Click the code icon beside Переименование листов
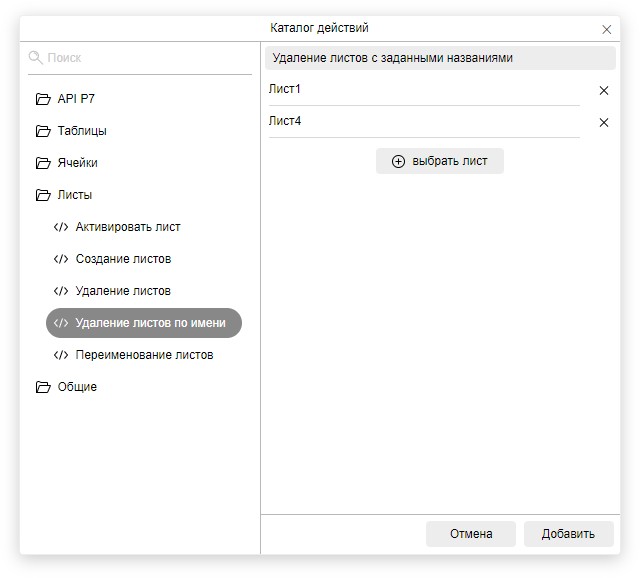Image resolution: width=640 pixels, height=578 pixels. [61, 355]
